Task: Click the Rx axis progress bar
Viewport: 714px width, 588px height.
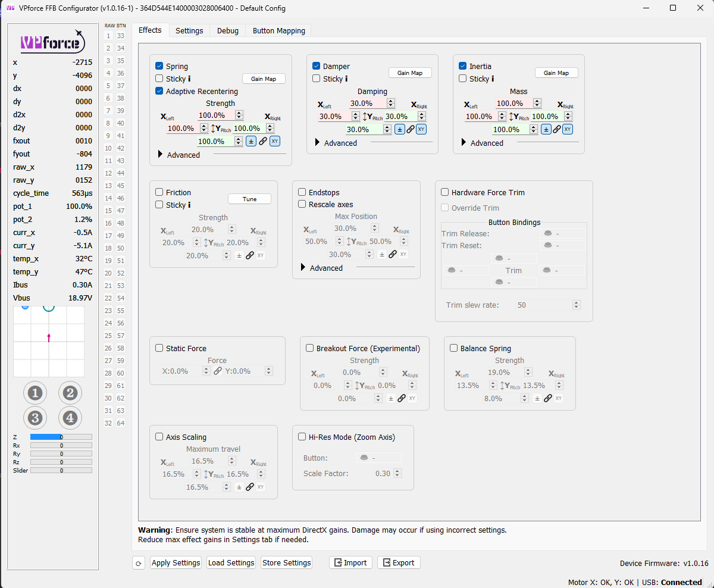Action: point(61,445)
